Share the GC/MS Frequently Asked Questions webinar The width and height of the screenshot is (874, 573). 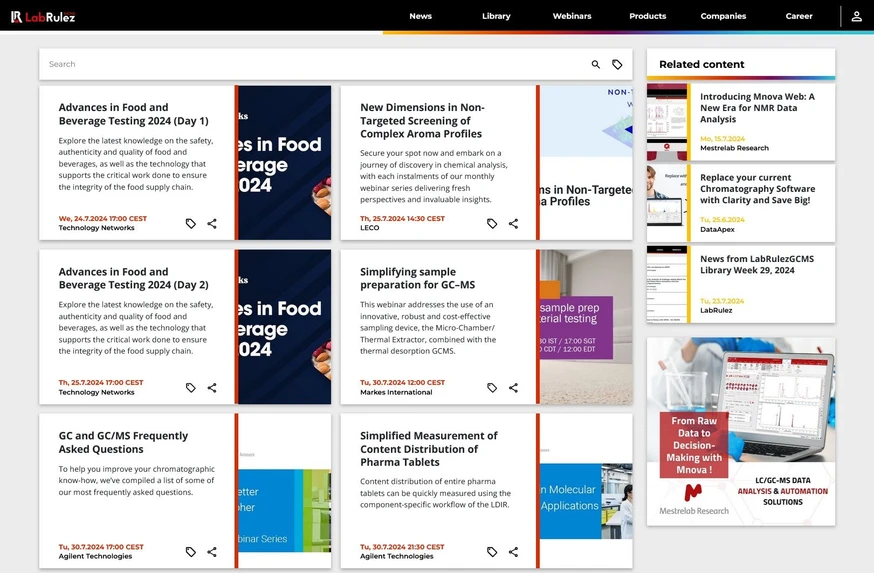[x=212, y=552]
